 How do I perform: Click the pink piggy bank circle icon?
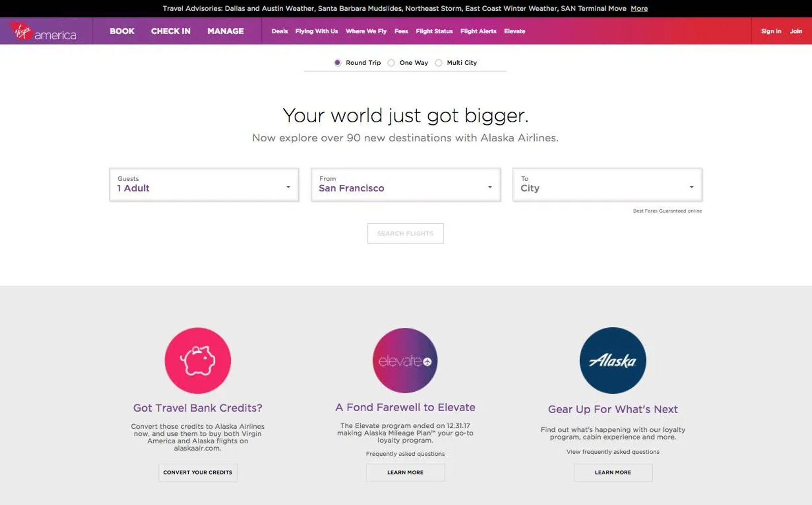coord(198,360)
